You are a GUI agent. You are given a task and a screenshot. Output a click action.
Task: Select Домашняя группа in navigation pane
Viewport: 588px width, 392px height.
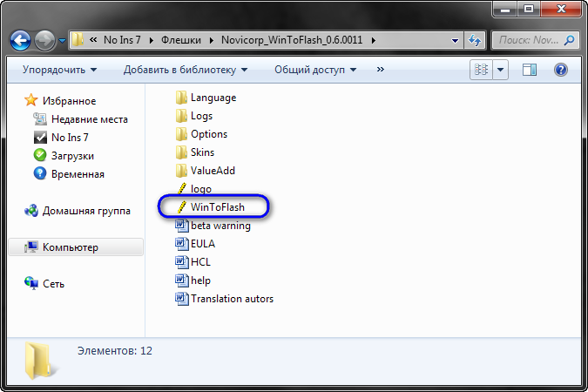click(86, 211)
